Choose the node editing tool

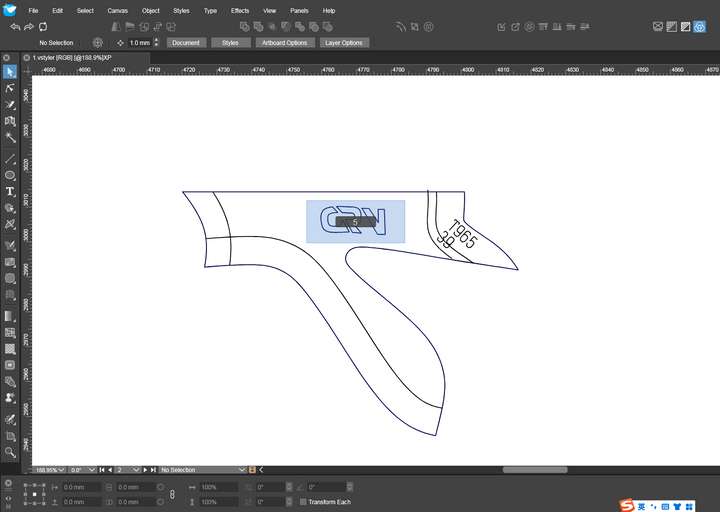pyautogui.click(x=10, y=88)
